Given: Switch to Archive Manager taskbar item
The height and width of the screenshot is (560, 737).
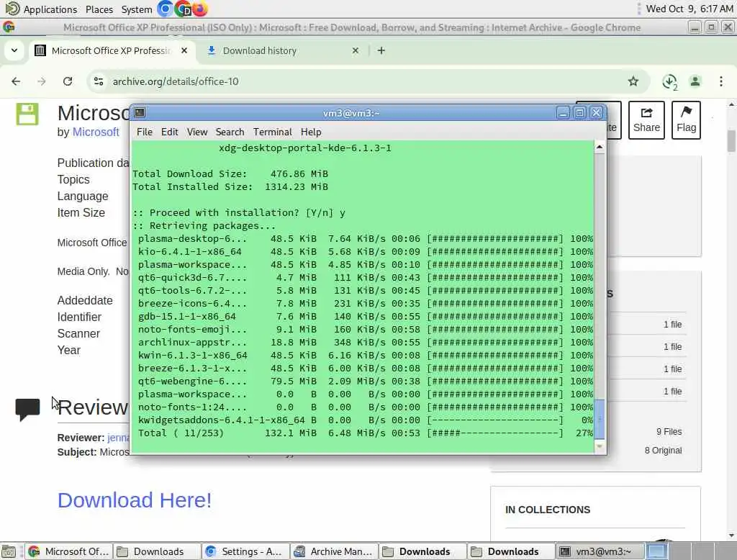Looking at the screenshot, I should [333, 551].
